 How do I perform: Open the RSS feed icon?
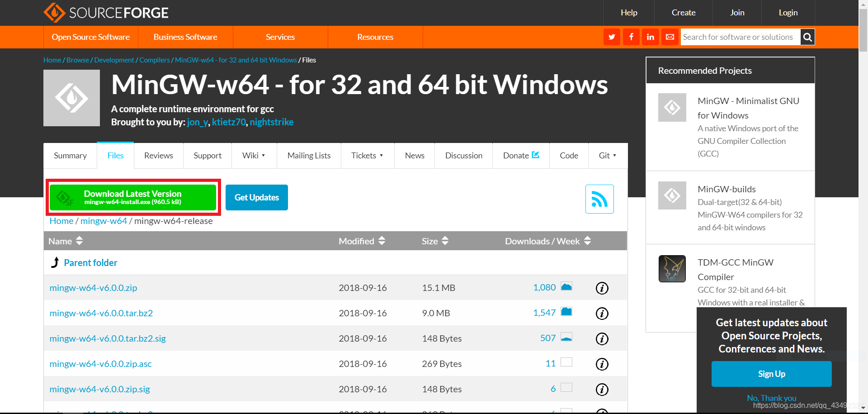coord(599,199)
